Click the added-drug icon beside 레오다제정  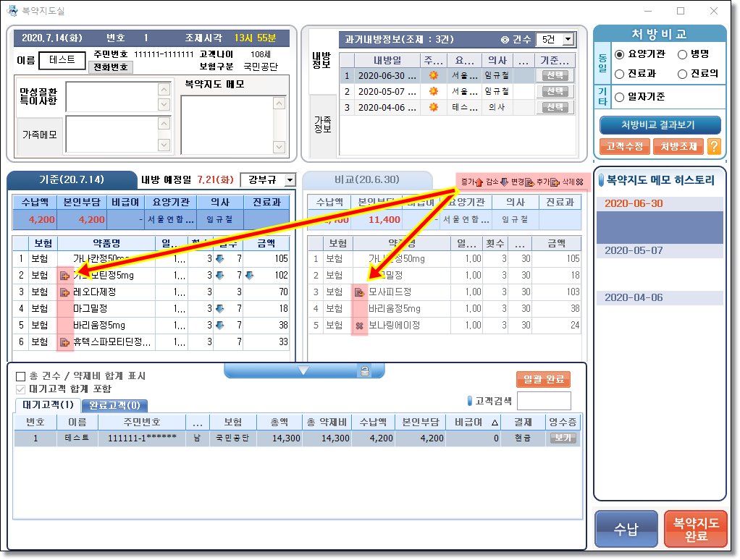65,292
